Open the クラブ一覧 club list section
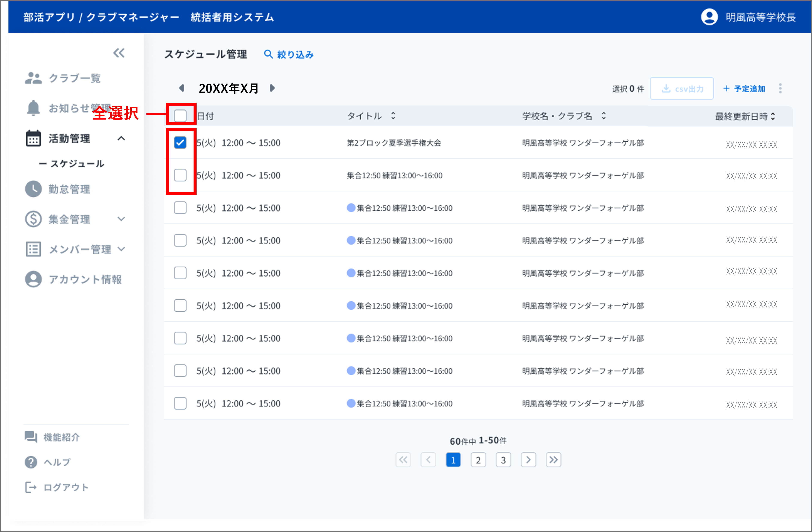This screenshot has width=812, height=532. point(75,78)
